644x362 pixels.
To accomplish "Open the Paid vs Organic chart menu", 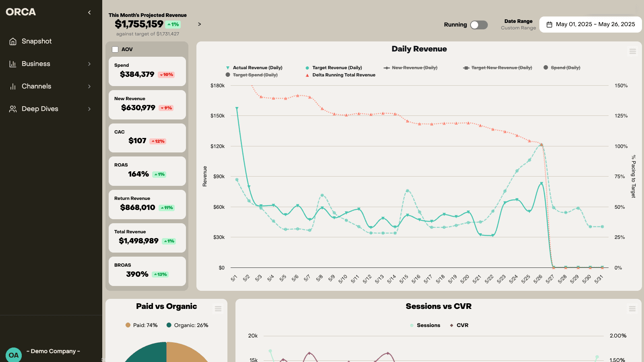I will 218,309.
